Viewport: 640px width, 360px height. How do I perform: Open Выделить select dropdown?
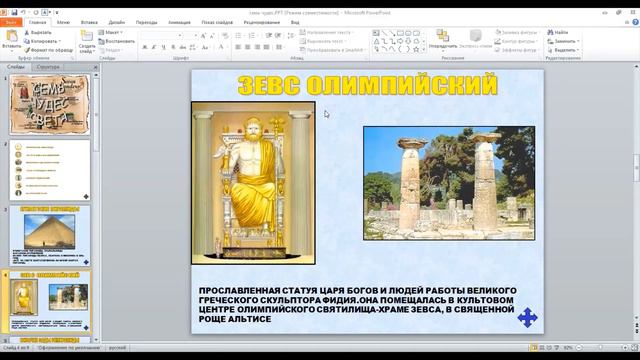pyautogui.click(x=563, y=50)
